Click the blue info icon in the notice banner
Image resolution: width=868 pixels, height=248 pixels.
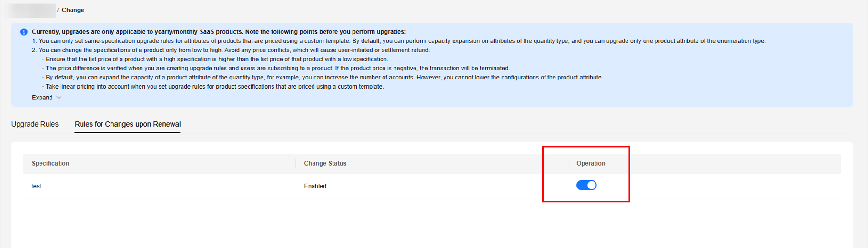coord(24,32)
